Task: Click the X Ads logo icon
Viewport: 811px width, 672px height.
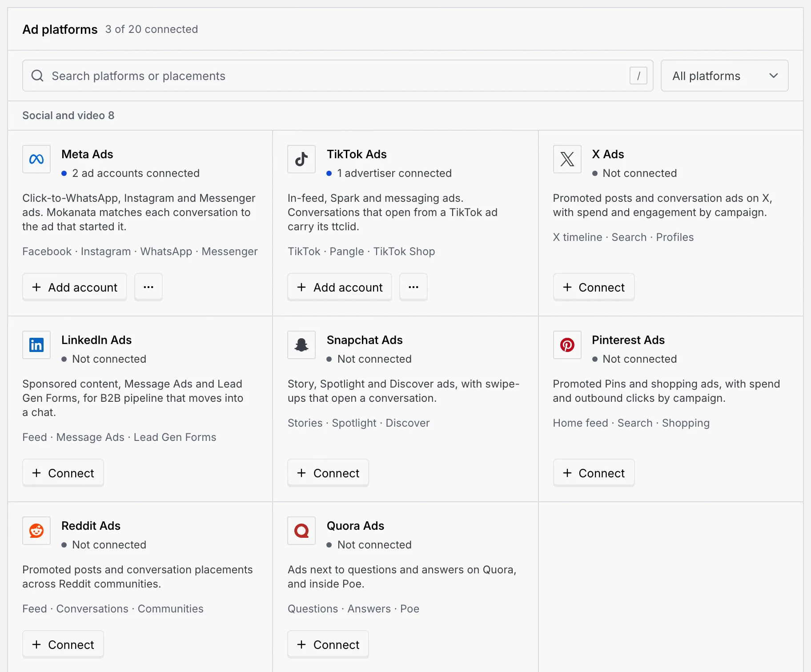Action: [567, 159]
